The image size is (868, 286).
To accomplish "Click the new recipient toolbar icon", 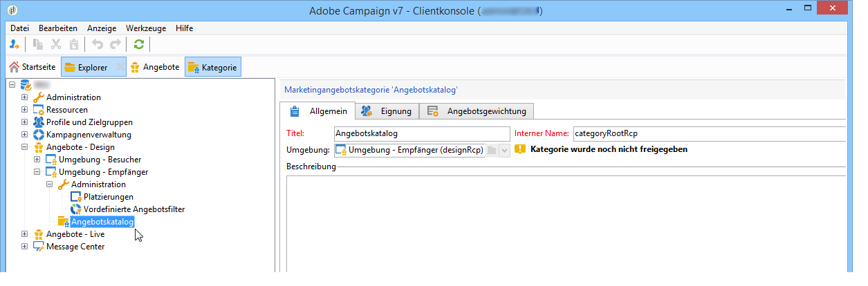I will tap(15, 45).
